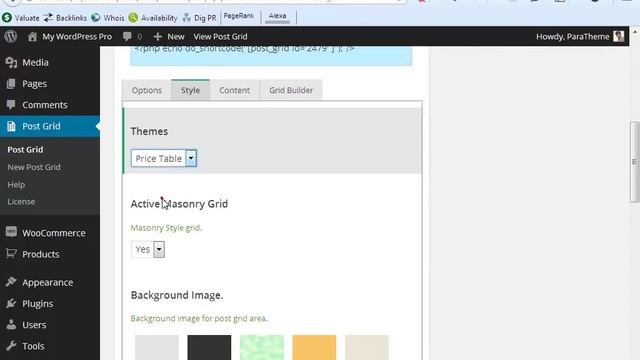Image resolution: width=640 pixels, height=360 pixels.
Task: Click the plus icon next to New
Action: click(x=158, y=37)
